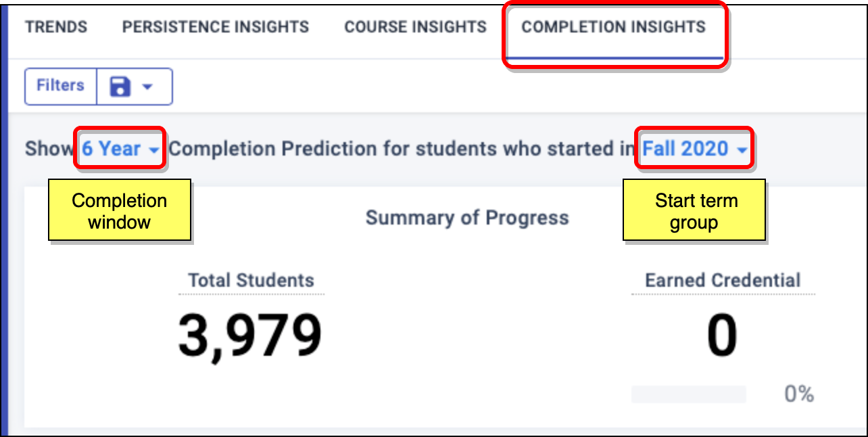Click the Total Students label
This screenshot has width=868, height=437.
tap(251, 281)
